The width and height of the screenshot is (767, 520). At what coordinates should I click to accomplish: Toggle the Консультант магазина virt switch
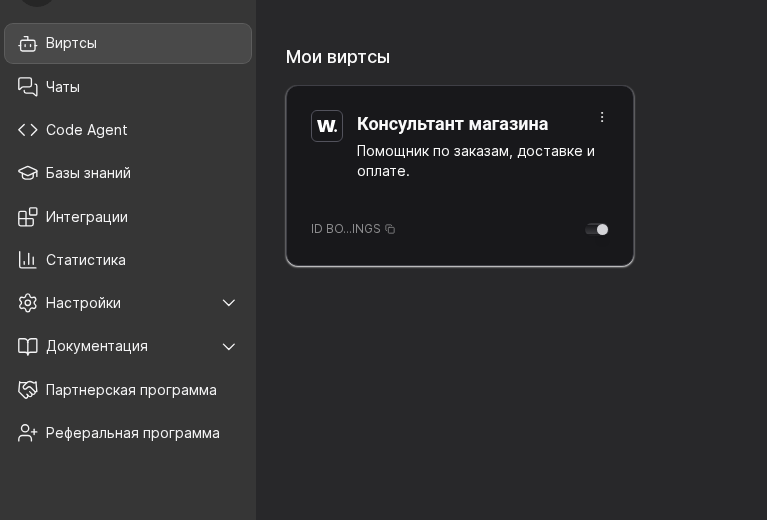[597, 229]
